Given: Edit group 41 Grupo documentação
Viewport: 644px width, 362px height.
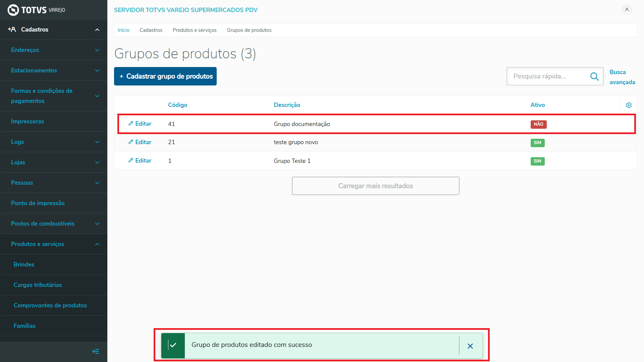Looking at the screenshot, I should coord(140,124).
